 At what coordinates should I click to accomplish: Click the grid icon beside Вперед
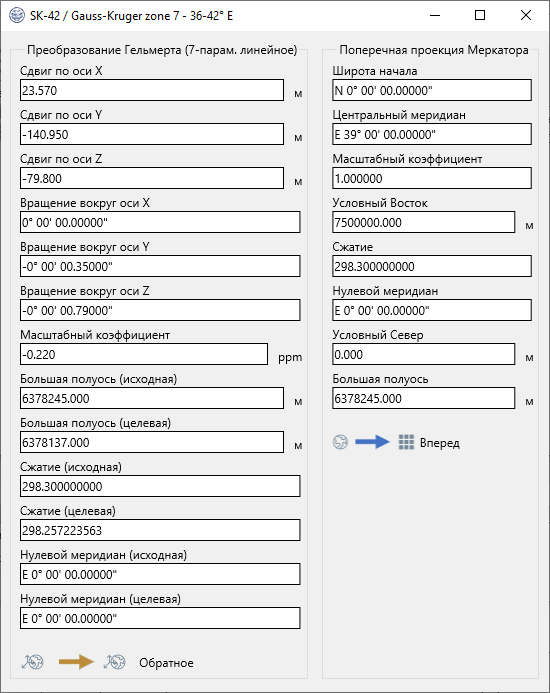[x=406, y=442]
